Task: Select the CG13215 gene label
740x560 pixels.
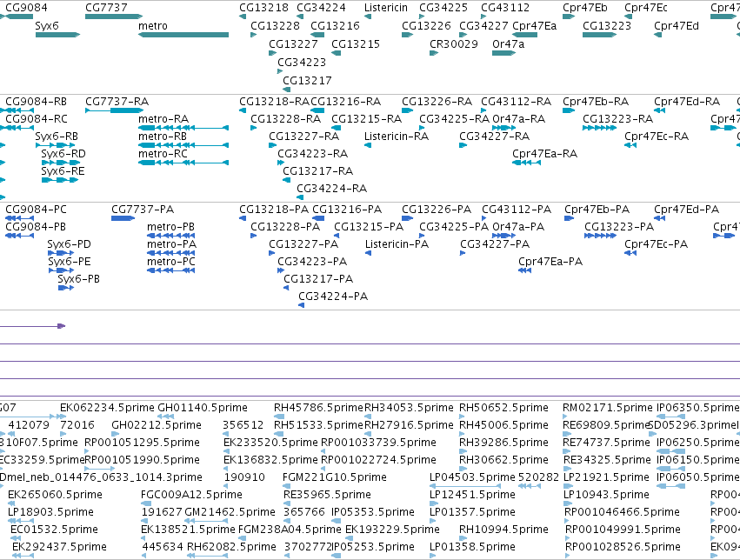Action: 356,44
